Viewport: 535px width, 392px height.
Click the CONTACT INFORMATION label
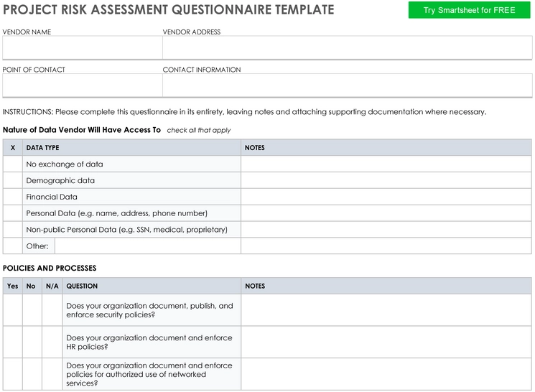pyautogui.click(x=202, y=70)
